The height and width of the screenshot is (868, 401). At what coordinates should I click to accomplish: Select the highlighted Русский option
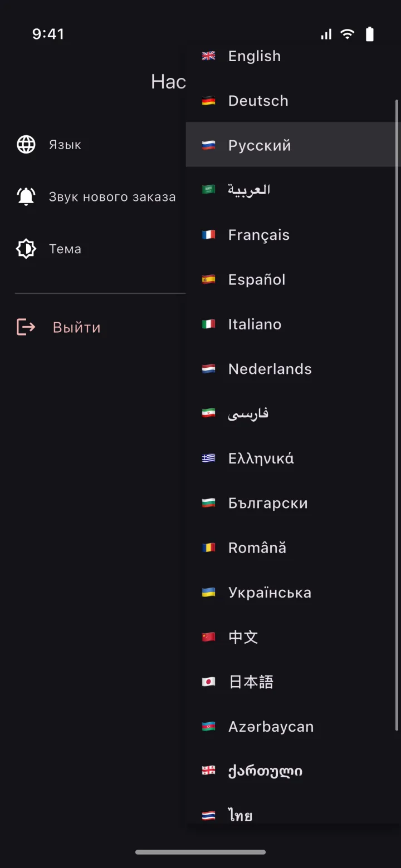pyautogui.click(x=293, y=145)
